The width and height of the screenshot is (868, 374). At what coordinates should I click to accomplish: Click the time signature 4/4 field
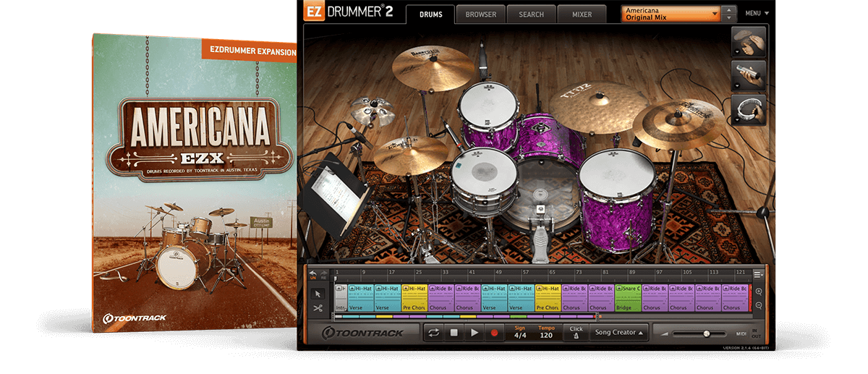point(520,333)
